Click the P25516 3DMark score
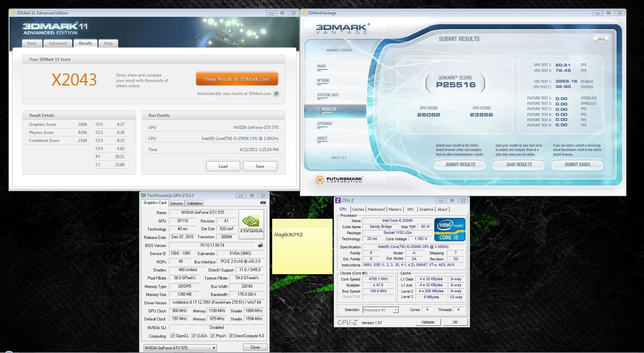The height and width of the screenshot is (353, 644). pos(456,85)
